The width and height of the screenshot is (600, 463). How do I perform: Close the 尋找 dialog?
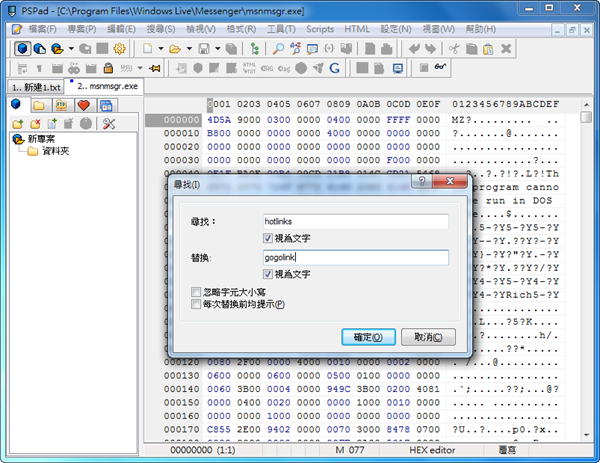[x=450, y=181]
